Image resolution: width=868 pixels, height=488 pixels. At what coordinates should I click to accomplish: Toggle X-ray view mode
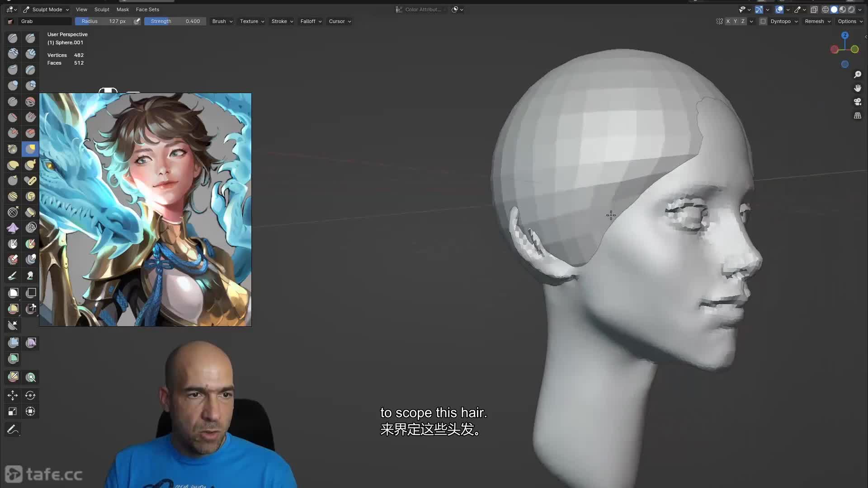coord(814,9)
